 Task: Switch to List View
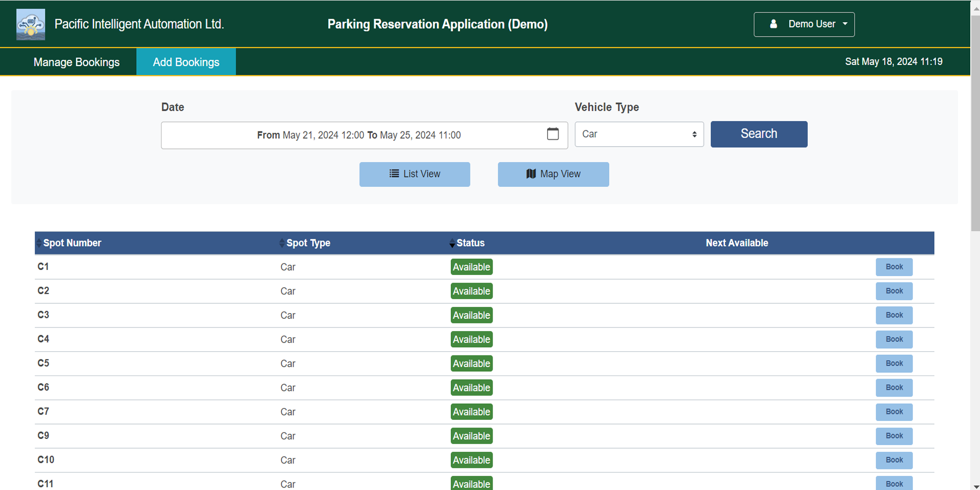coord(415,174)
